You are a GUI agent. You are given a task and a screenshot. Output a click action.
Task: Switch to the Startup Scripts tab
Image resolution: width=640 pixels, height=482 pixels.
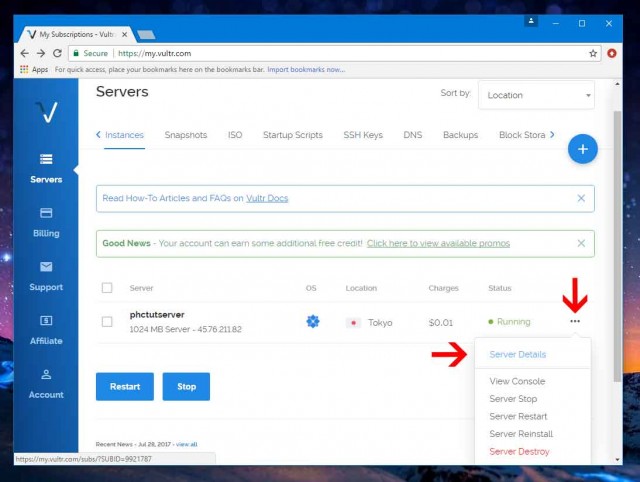[293, 135]
